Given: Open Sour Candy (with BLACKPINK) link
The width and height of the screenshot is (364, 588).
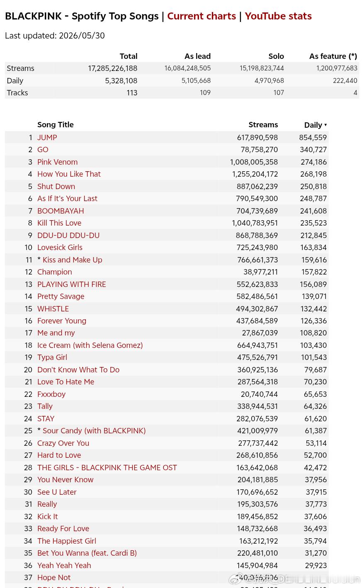Looking at the screenshot, I should pyautogui.click(x=94, y=431).
